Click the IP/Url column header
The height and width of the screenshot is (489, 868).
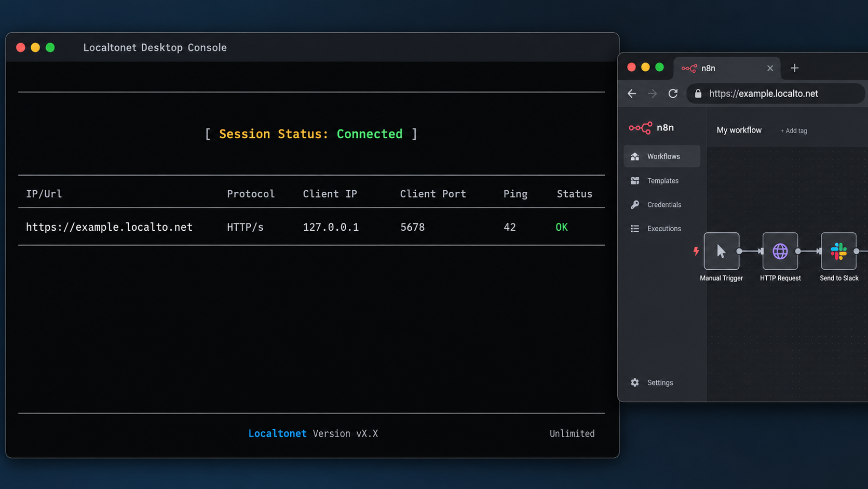tap(44, 194)
